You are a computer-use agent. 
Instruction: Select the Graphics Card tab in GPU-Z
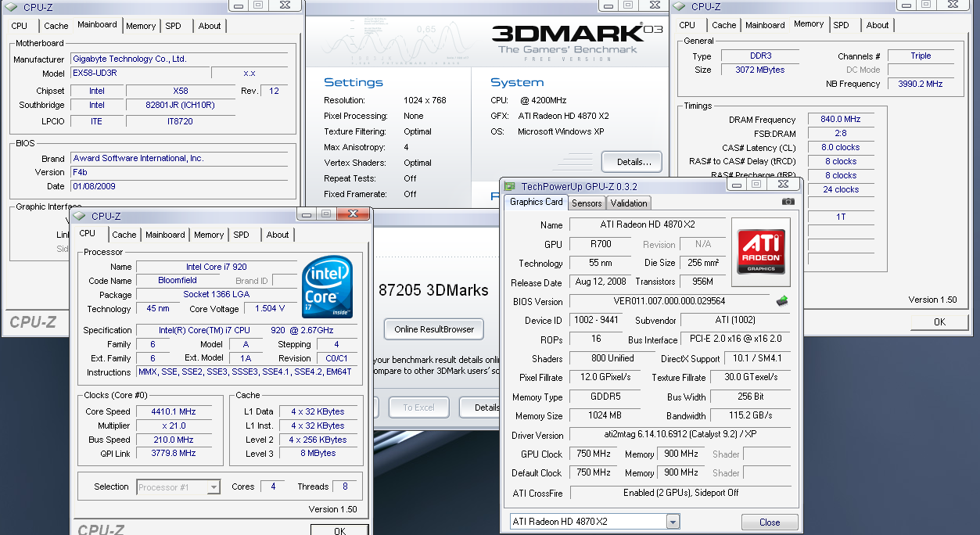click(537, 202)
